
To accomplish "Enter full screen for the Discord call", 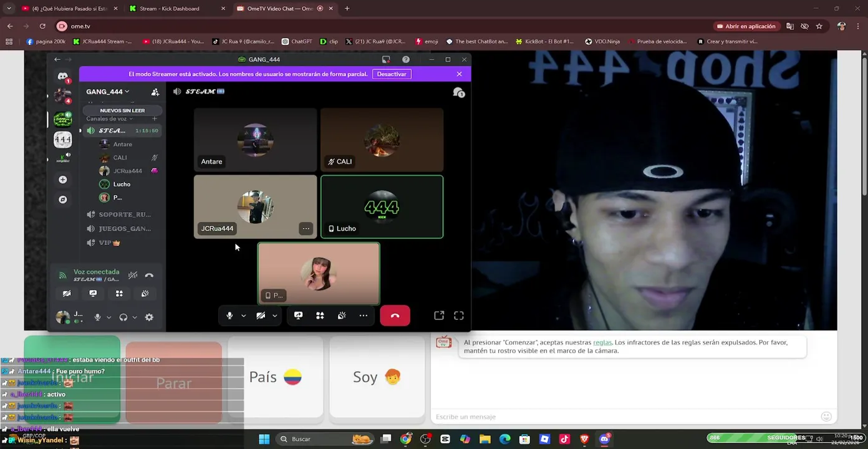I will coord(459,316).
